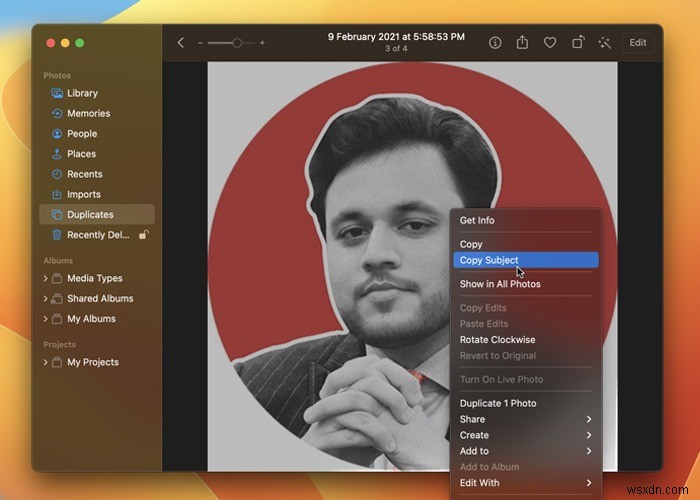Choose Copy in the context menu
700x500 pixels.
pos(526,244)
